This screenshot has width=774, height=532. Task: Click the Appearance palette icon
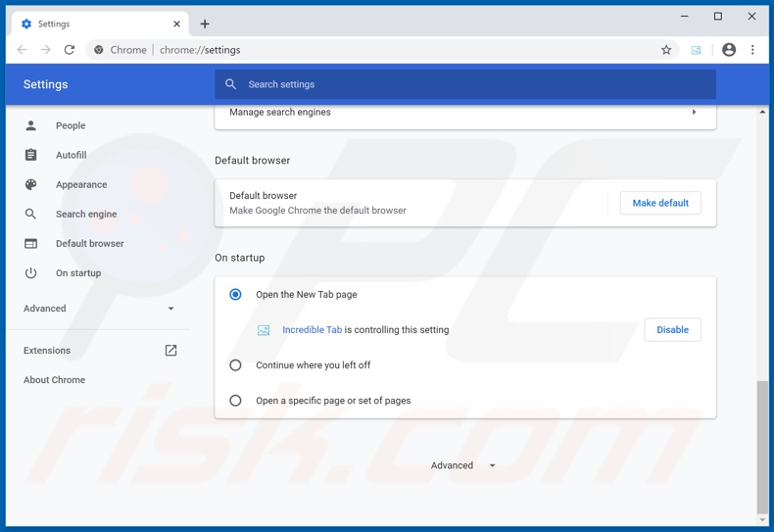[x=30, y=184]
